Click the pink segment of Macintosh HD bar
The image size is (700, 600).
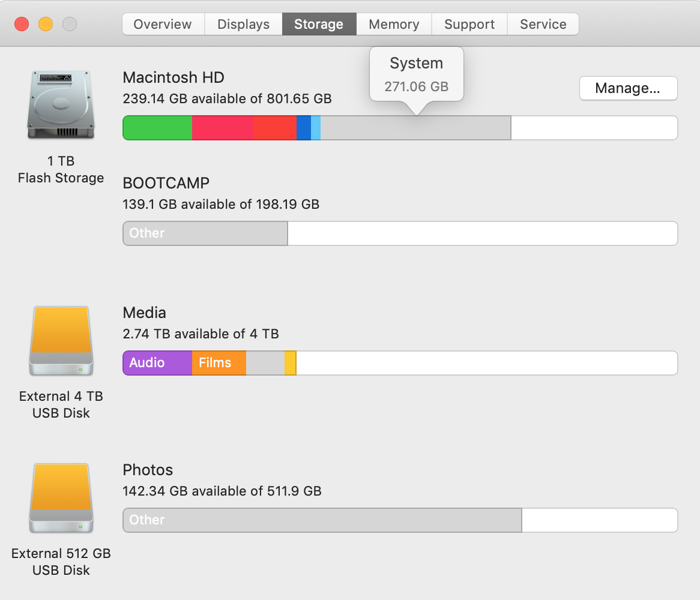pos(222,128)
